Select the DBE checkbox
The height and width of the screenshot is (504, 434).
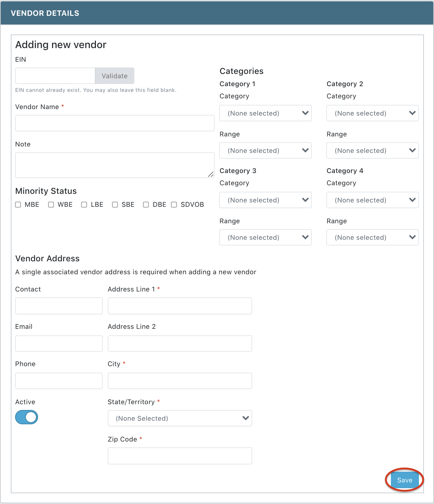point(146,205)
